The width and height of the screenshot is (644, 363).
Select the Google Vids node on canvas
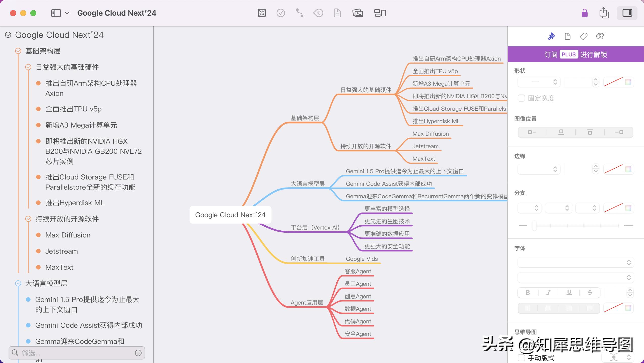362,259
